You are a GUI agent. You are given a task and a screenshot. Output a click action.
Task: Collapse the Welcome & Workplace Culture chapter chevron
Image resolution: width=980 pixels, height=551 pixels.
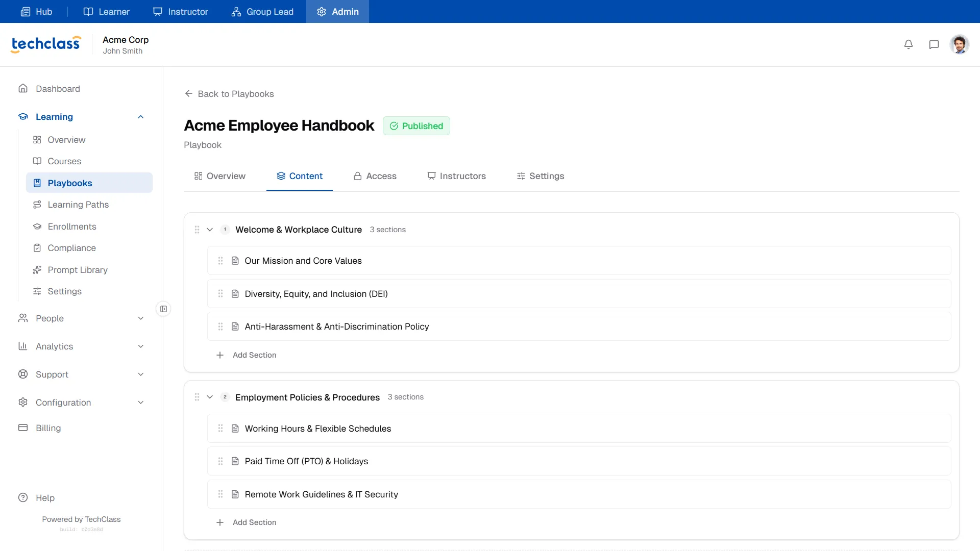[210, 230]
